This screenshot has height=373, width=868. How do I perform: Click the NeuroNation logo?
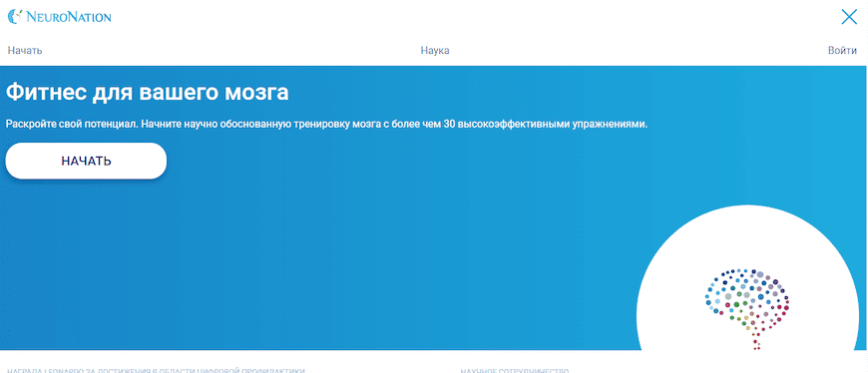59,17
